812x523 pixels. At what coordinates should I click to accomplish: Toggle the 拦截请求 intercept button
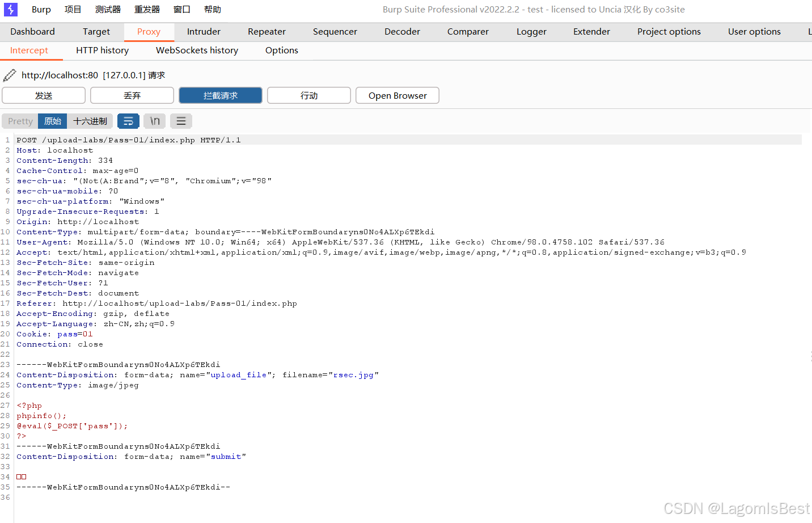221,95
